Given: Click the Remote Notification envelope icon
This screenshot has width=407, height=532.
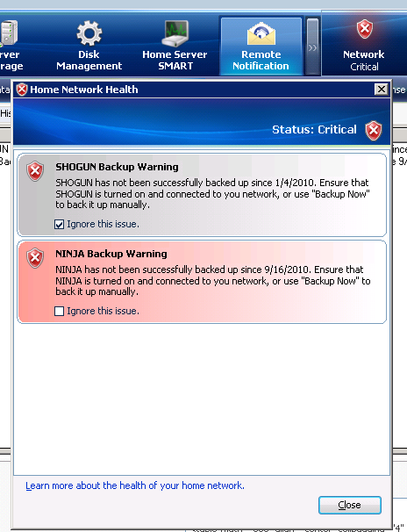Looking at the screenshot, I should (x=261, y=33).
